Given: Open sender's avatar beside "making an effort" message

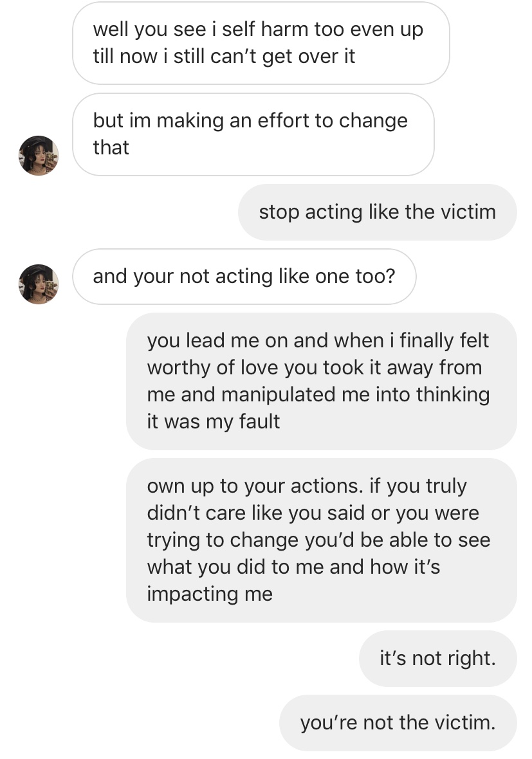Looking at the screenshot, I should tap(39, 156).
